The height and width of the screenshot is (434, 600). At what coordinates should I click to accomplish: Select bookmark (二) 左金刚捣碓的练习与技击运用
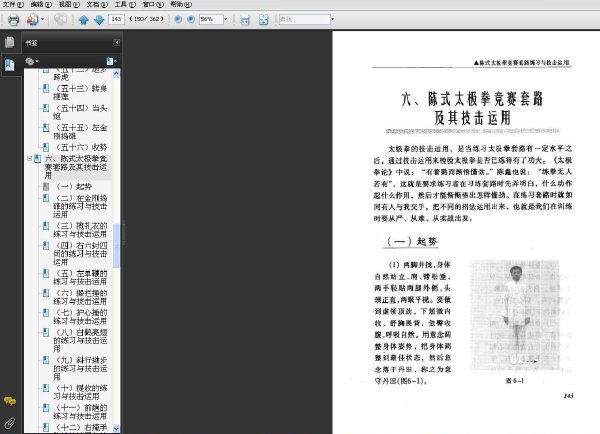[x=80, y=206]
